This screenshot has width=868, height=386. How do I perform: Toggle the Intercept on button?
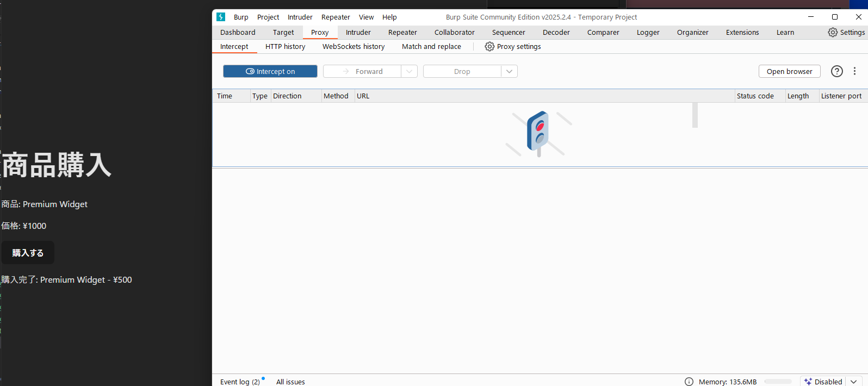coord(270,71)
